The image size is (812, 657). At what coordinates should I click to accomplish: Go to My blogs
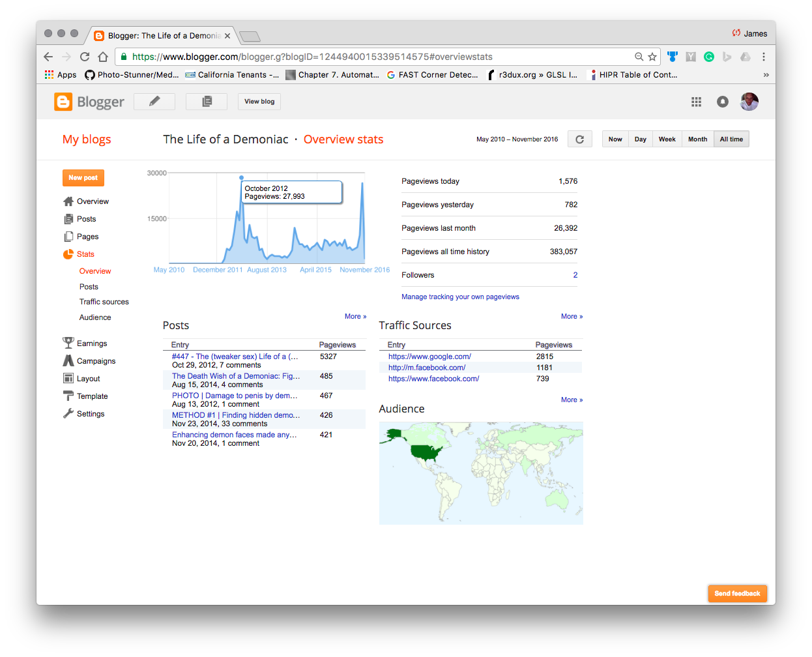[x=87, y=139]
